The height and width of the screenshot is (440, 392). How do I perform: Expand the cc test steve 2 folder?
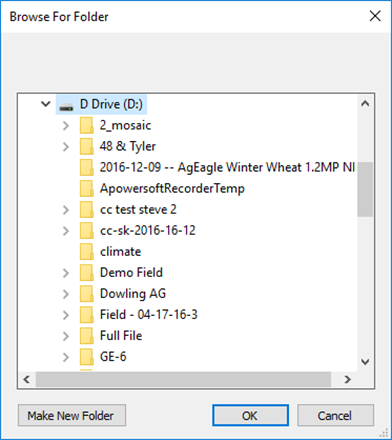(x=66, y=210)
